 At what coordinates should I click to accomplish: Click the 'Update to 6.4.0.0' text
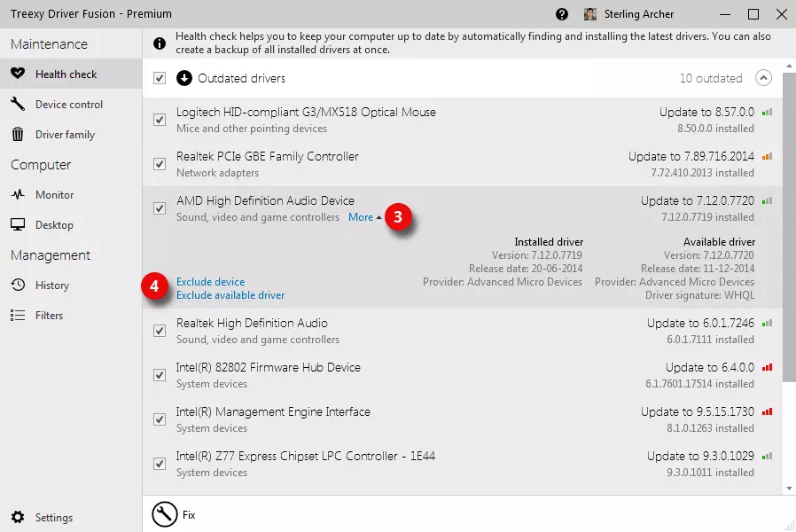tap(710, 367)
